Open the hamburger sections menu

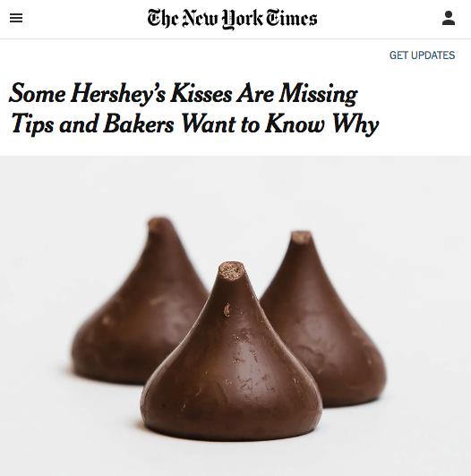coord(16,18)
